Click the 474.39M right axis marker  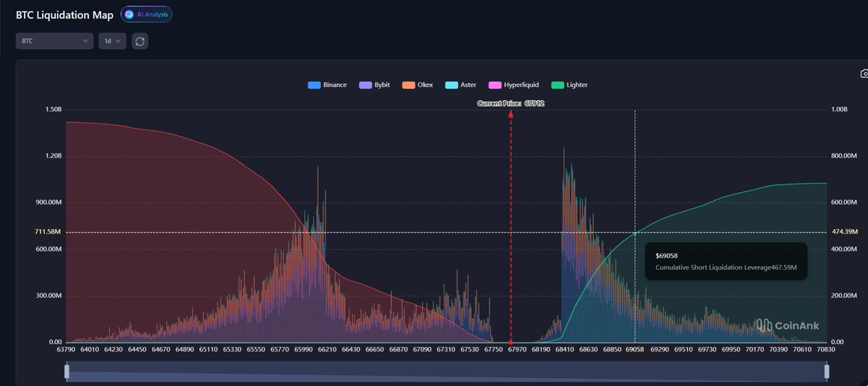[x=845, y=232]
